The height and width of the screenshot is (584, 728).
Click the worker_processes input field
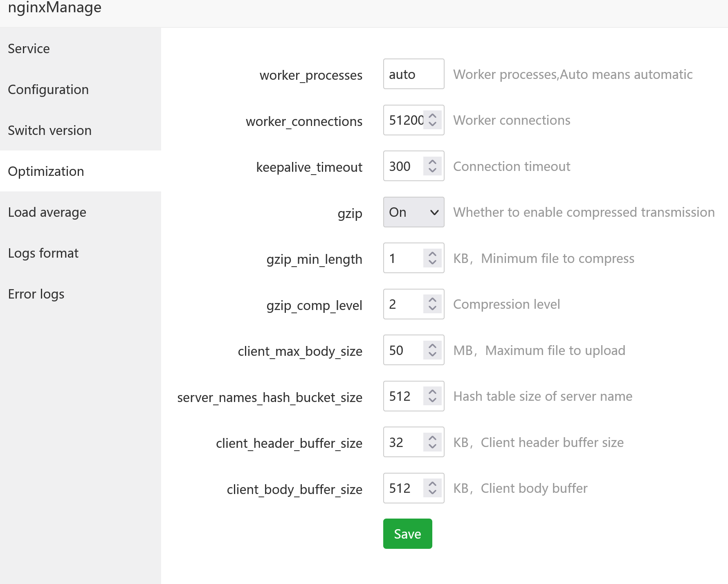(x=413, y=74)
